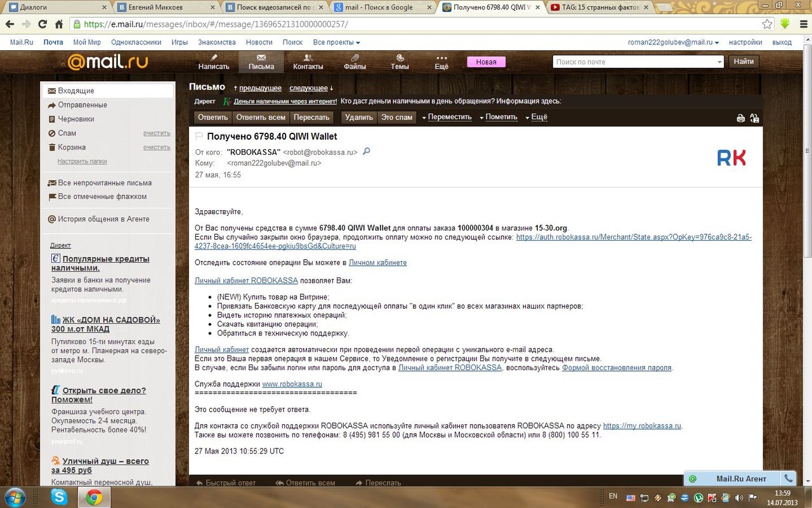The height and width of the screenshot is (508, 812).
Task: Click the pink Новая button
Action: [x=486, y=62]
